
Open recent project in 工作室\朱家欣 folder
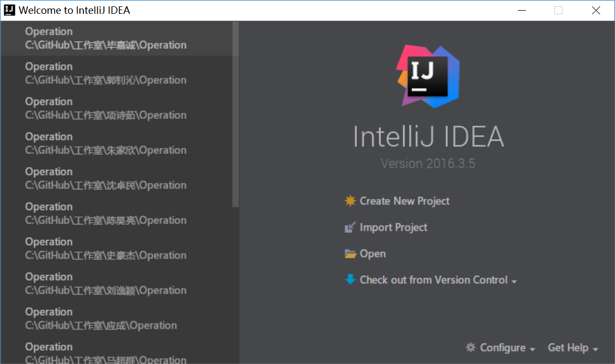pos(117,143)
